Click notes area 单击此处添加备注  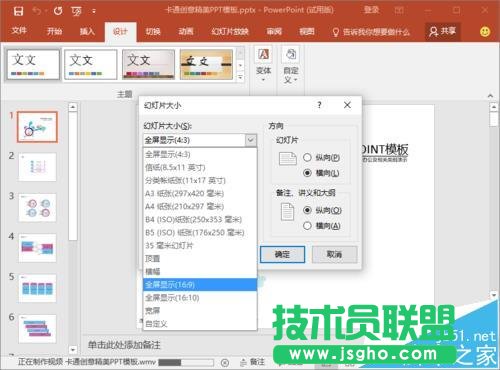click(x=124, y=345)
